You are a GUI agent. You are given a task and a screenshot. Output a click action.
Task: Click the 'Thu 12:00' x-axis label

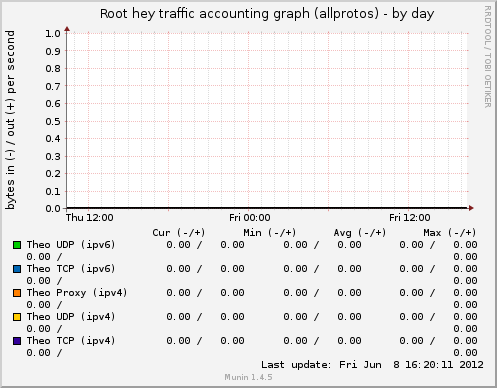pos(89,218)
